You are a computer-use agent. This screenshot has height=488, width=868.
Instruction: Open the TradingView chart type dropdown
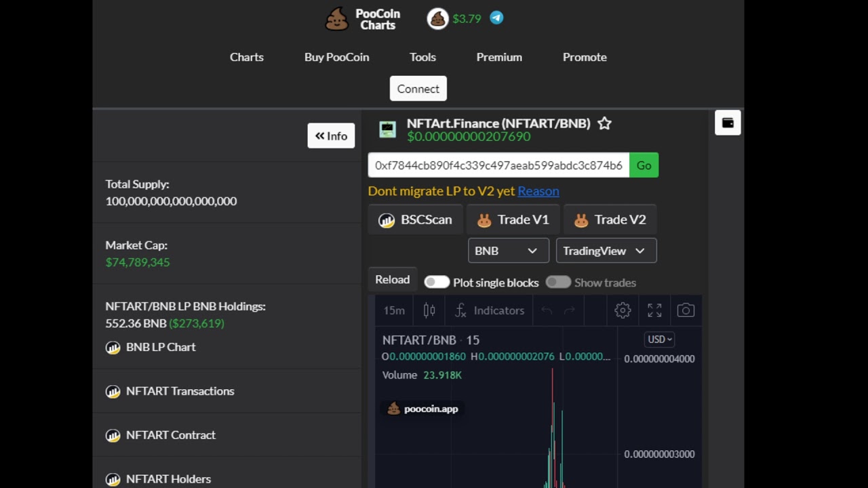tap(606, 251)
